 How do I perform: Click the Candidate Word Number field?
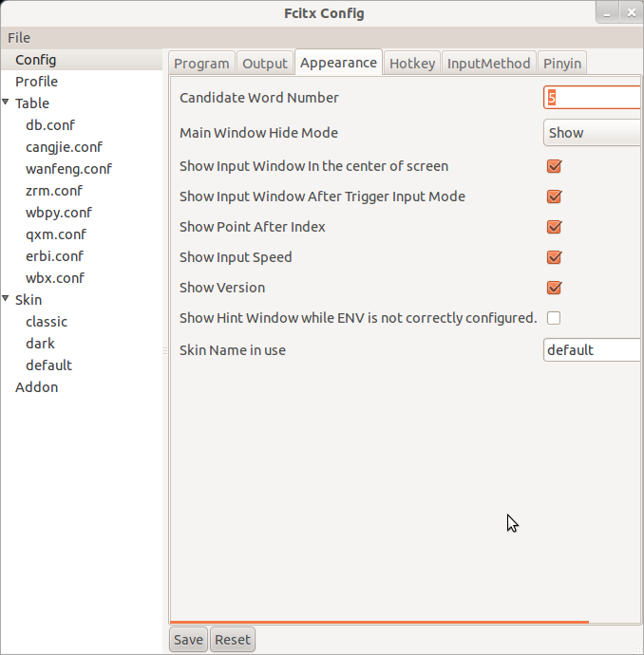click(x=592, y=98)
